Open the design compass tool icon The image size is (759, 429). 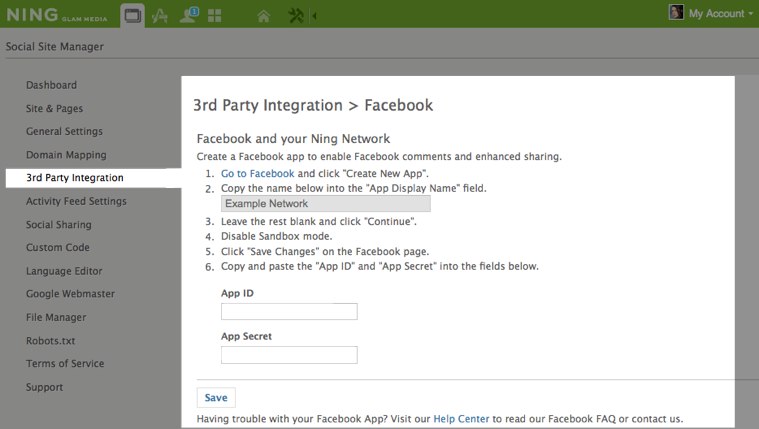coord(160,16)
